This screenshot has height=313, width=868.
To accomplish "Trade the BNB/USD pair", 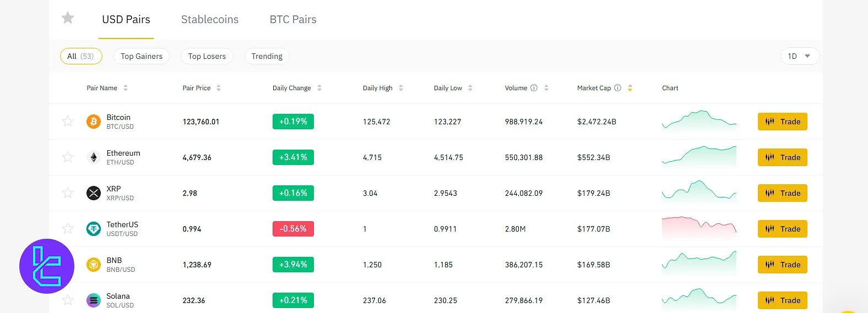I will (782, 265).
